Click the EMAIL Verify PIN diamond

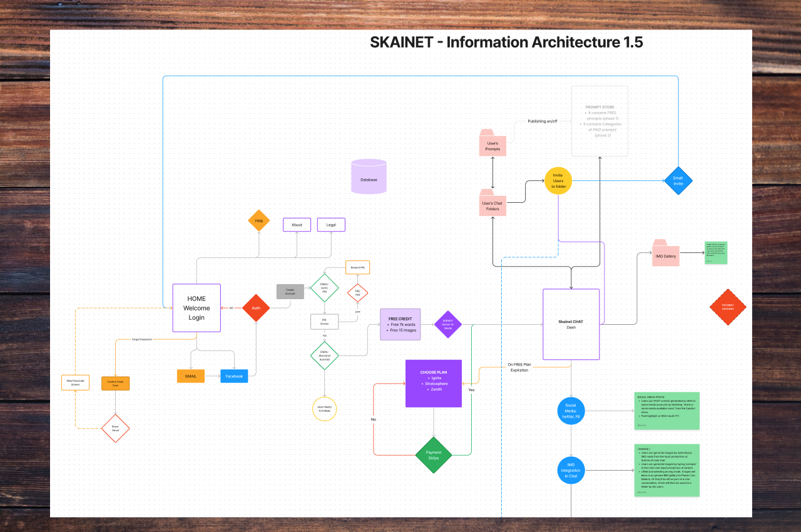click(x=325, y=288)
